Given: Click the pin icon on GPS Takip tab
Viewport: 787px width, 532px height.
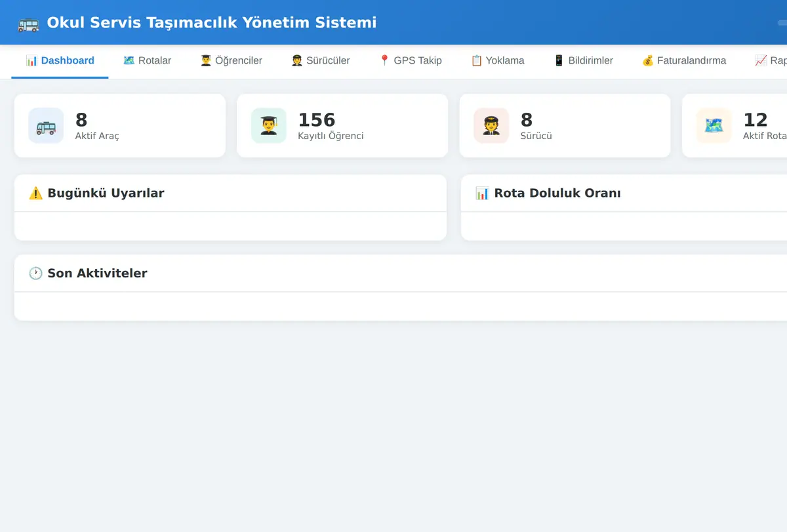Looking at the screenshot, I should pos(384,60).
